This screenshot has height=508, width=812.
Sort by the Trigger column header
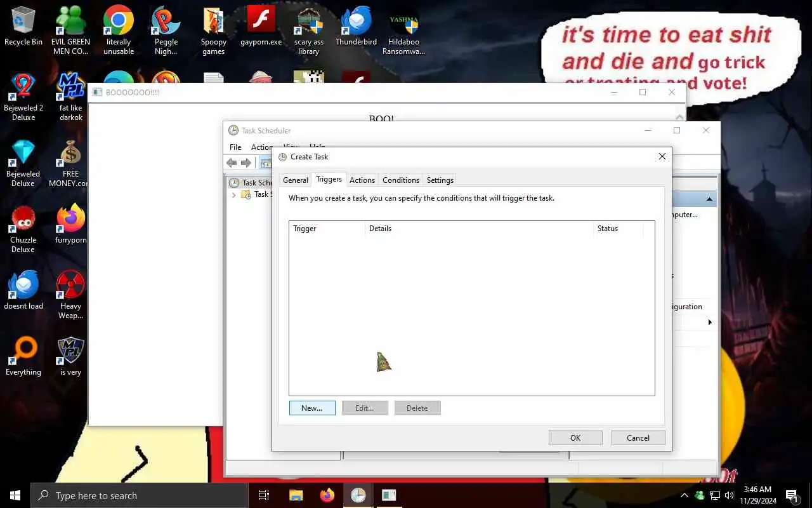click(327, 229)
